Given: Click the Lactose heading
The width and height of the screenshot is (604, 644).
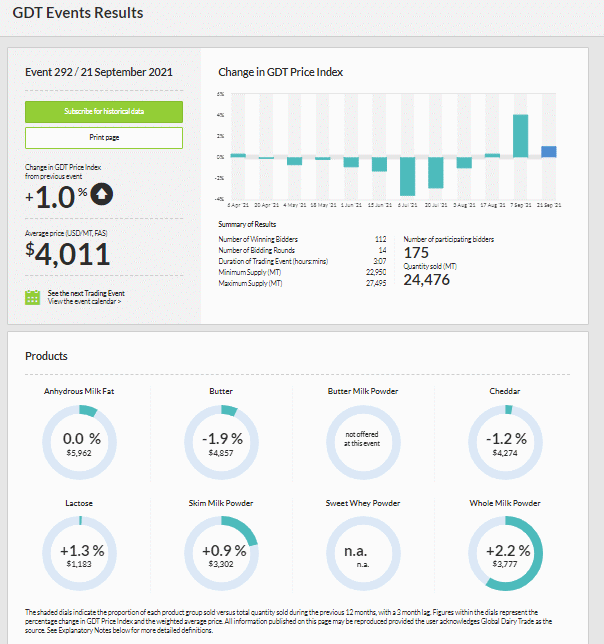Looking at the screenshot, I should (x=79, y=503).
